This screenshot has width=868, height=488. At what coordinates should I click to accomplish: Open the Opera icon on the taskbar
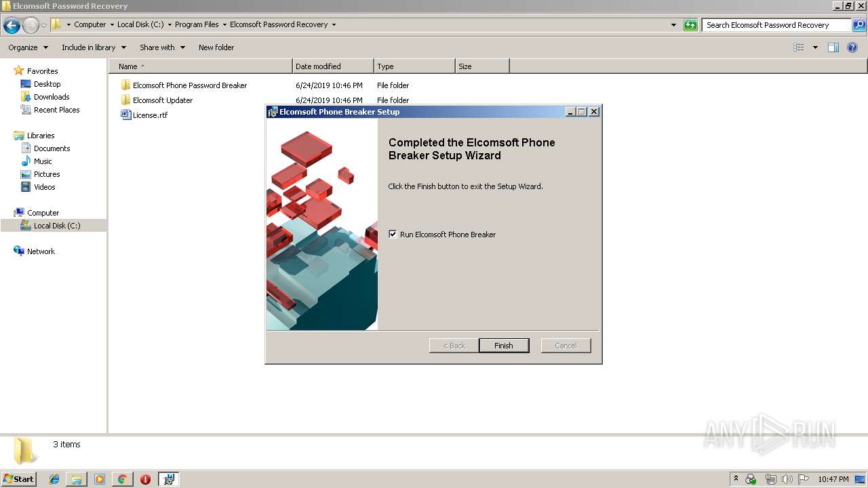tap(145, 479)
